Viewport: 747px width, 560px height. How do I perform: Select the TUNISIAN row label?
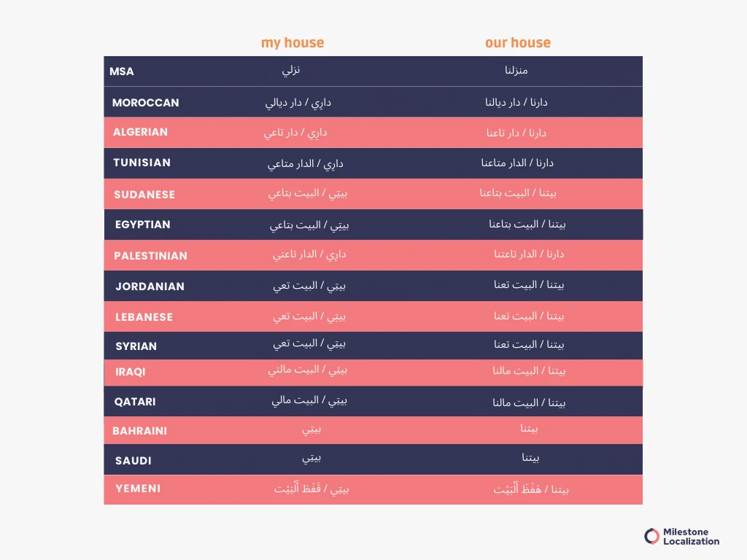pos(142,163)
